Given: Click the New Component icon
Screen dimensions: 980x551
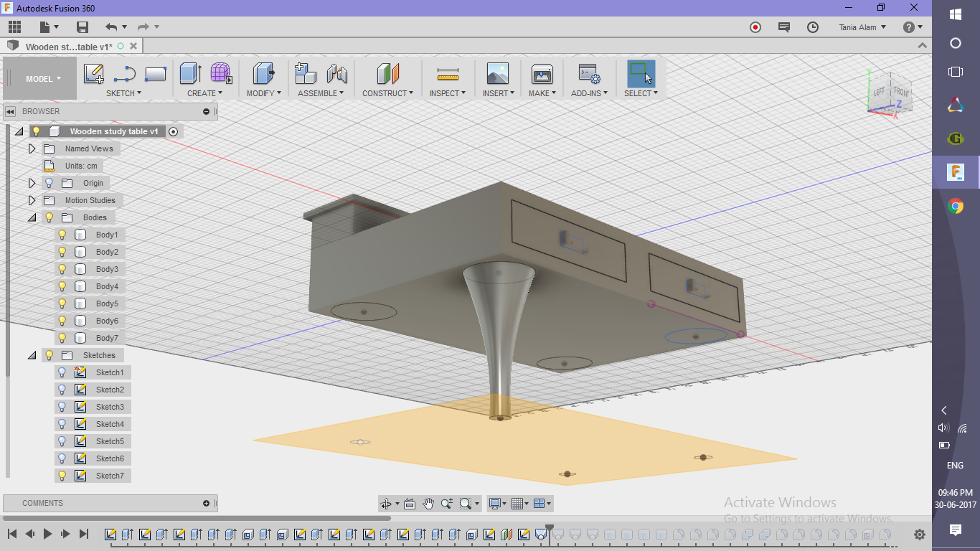Looking at the screenshot, I should [306, 74].
